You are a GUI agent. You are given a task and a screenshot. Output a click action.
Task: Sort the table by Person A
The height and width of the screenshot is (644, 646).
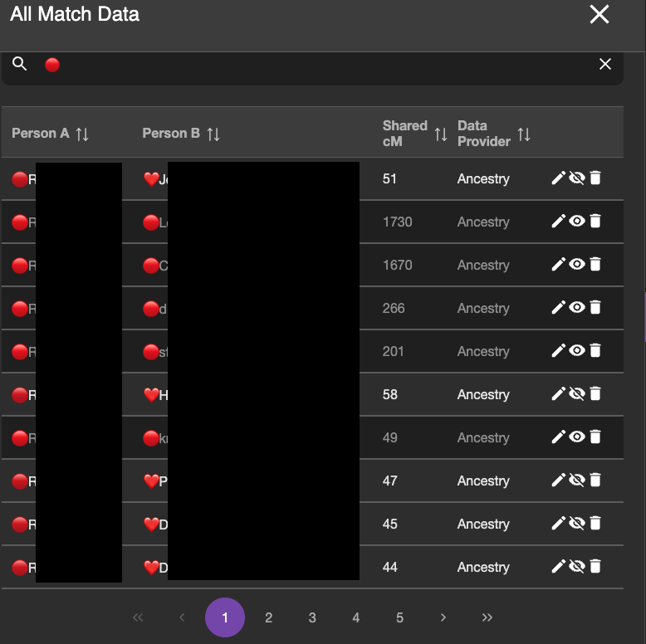82,134
